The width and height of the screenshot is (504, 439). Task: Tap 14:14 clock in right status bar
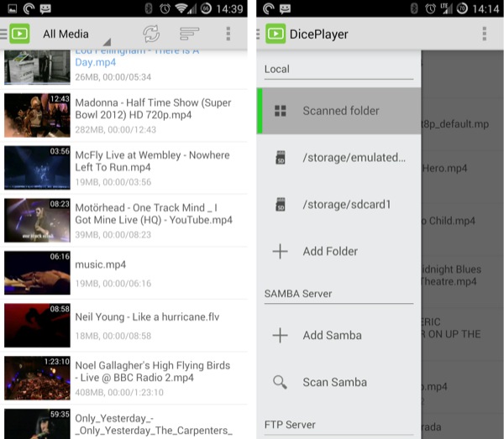[486, 9]
